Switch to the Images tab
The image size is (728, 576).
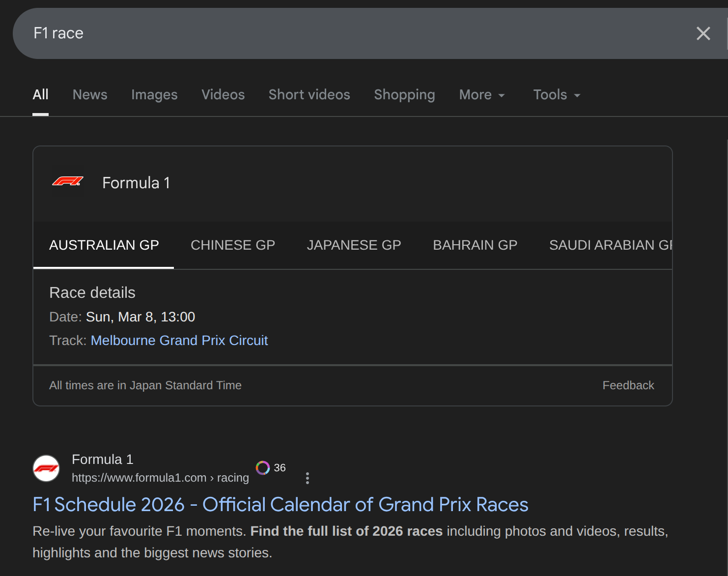[154, 95]
